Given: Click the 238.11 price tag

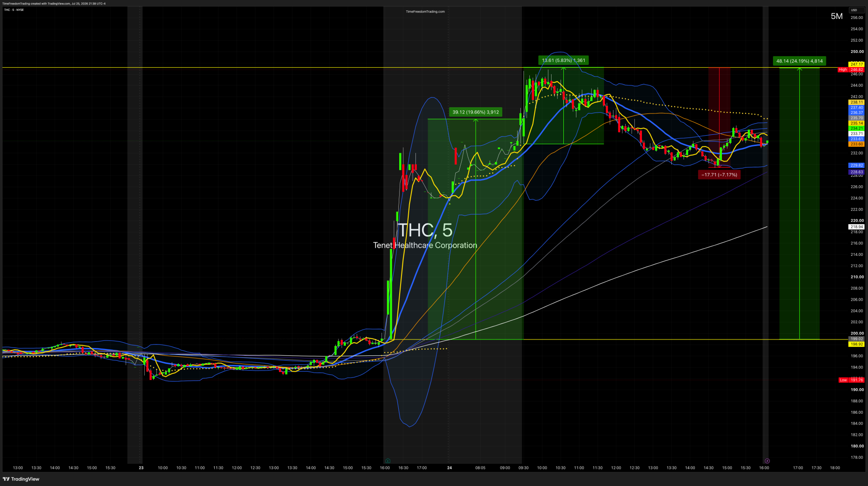Looking at the screenshot, I should (857, 103).
